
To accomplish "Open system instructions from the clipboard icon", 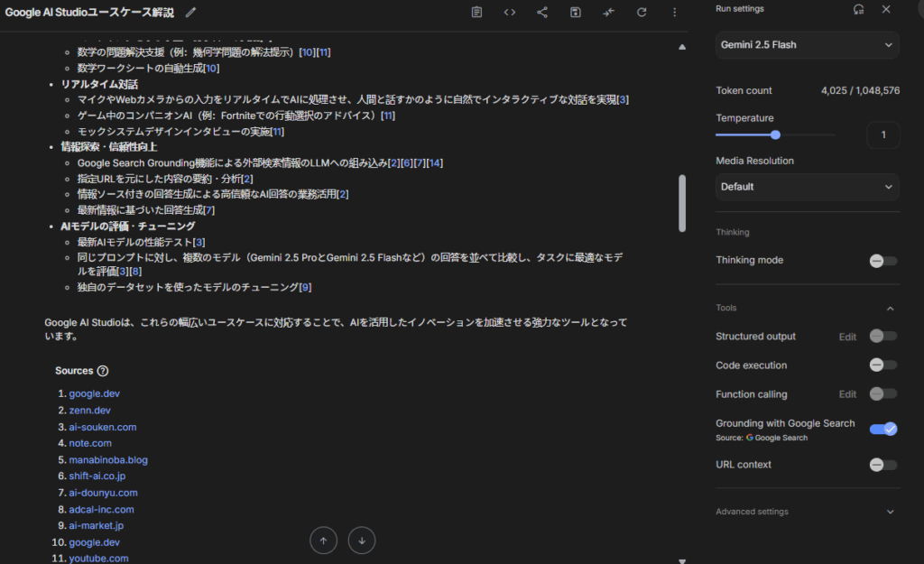I will click(476, 12).
